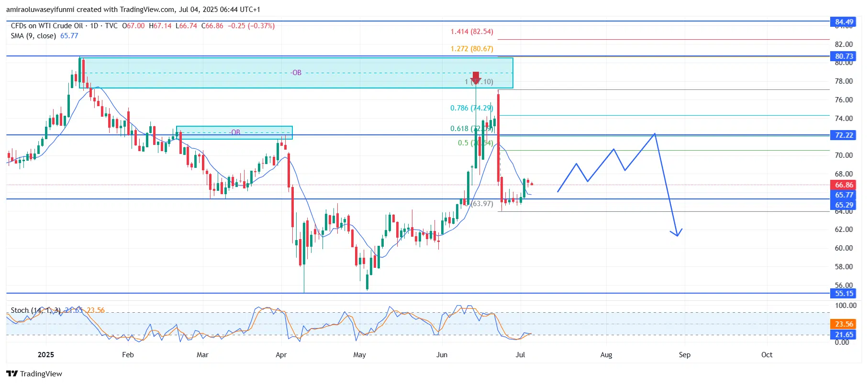Click the Jul label on time axis
The width and height of the screenshot is (868, 384).
[520, 355]
